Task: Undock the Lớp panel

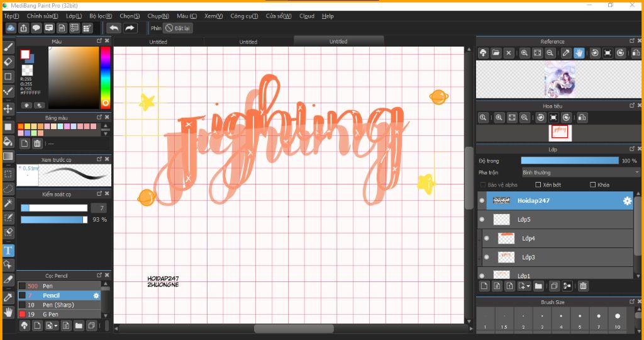Action: click(632, 149)
